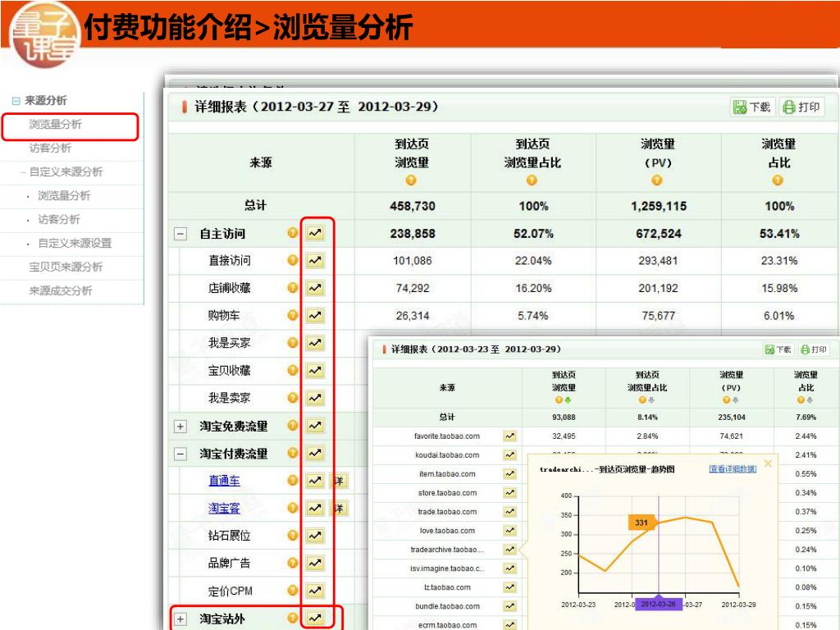Print the 2012-03-23 detailed report
The height and width of the screenshot is (630, 840).
point(814,349)
